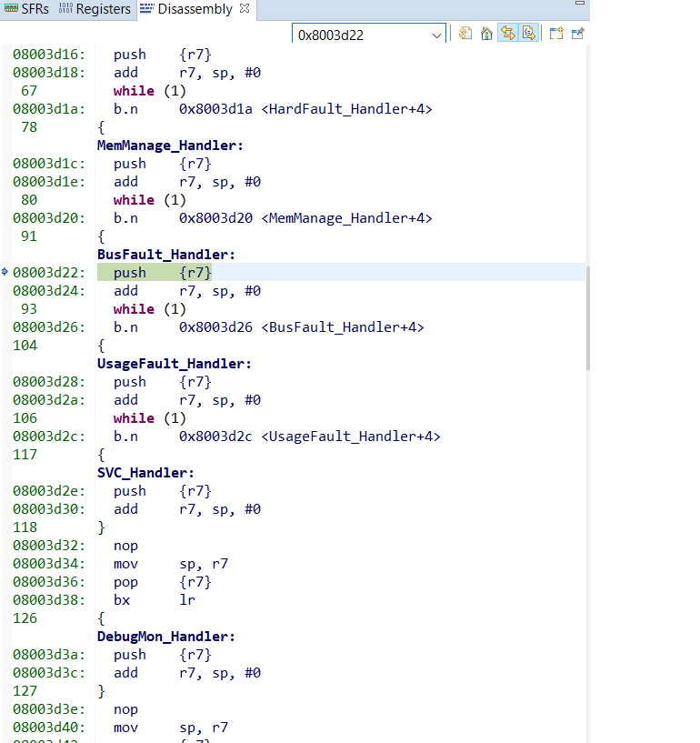Click address 08003d1c: push line
This screenshot has width=700, height=743.
(x=112, y=164)
